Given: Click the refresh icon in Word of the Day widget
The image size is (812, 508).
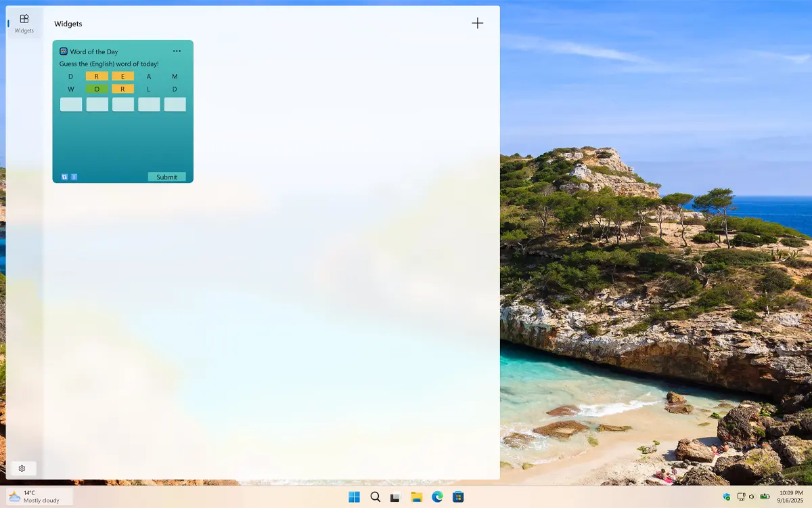Looking at the screenshot, I should pos(64,177).
